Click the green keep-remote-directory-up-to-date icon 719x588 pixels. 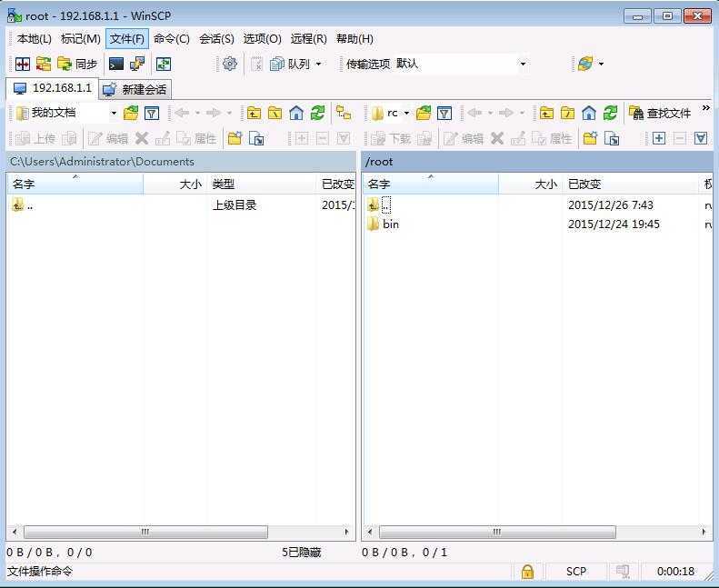(164, 64)
